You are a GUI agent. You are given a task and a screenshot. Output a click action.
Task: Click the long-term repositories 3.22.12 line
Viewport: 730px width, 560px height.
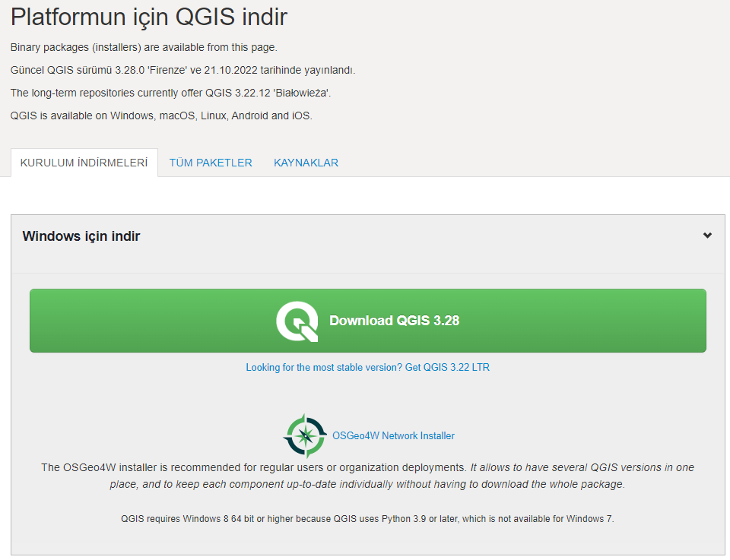[170, 93]
